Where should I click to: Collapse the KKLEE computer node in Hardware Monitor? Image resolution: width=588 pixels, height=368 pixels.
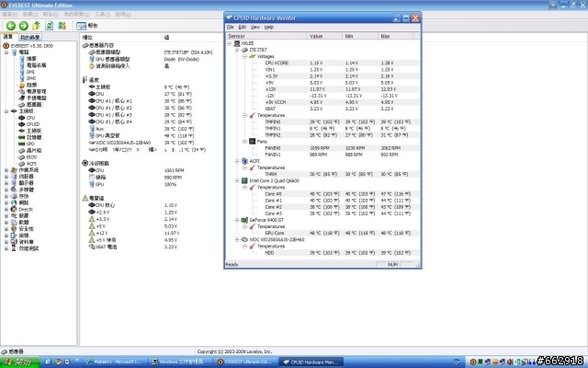[x=230, y=43]
